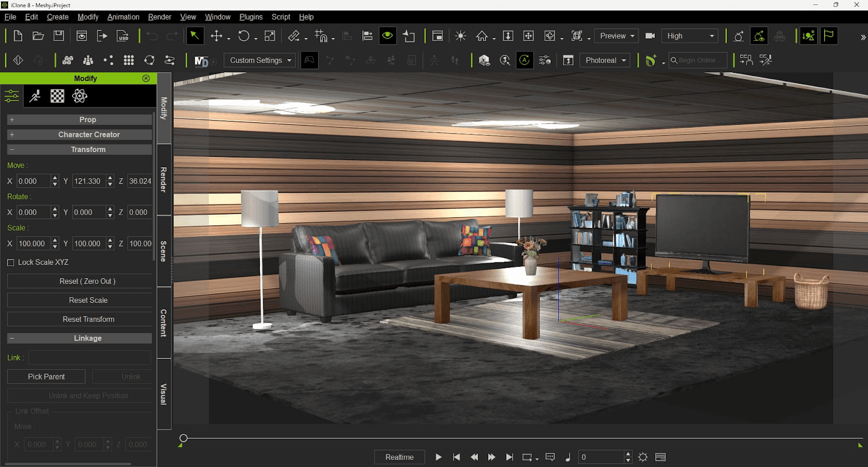Click the light sun icon in toolbar
The image size is (868, 467).
pos(461,36)
